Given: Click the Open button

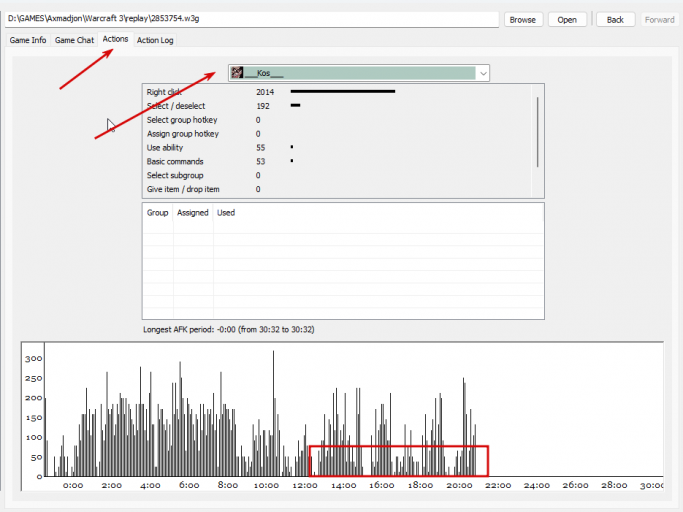Looking at the screenshot, I should pos(567,20).
